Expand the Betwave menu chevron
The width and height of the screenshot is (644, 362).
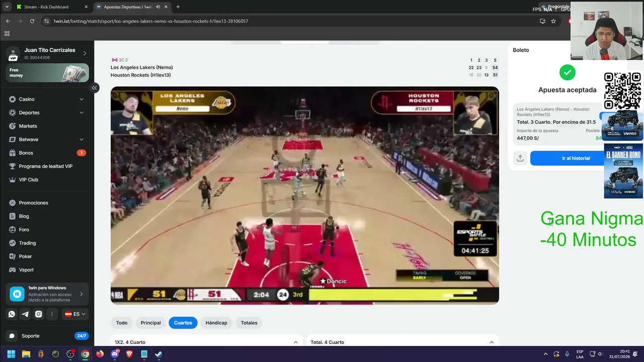click(x=82, y=139)
